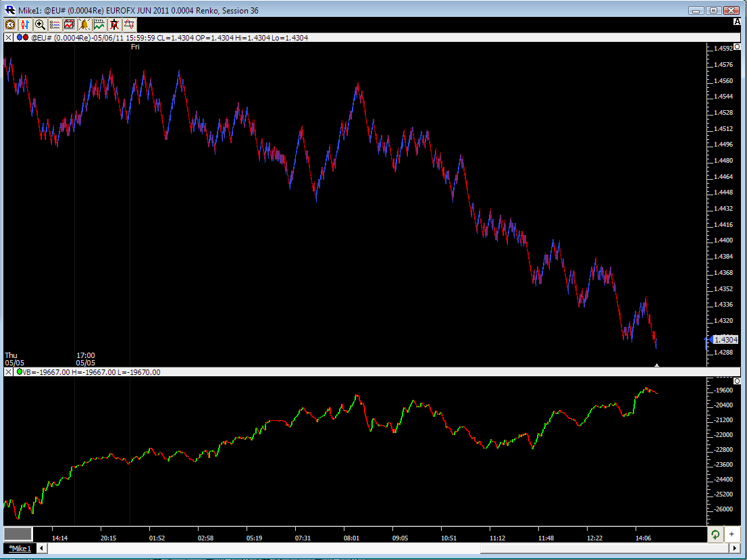Click the 05:19 time axis label
Viewport: 747px width, 560px height.
254,538
